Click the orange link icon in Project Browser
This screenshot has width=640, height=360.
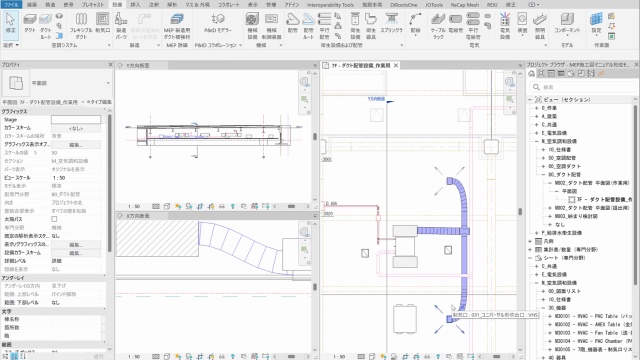tap(601, 73)
